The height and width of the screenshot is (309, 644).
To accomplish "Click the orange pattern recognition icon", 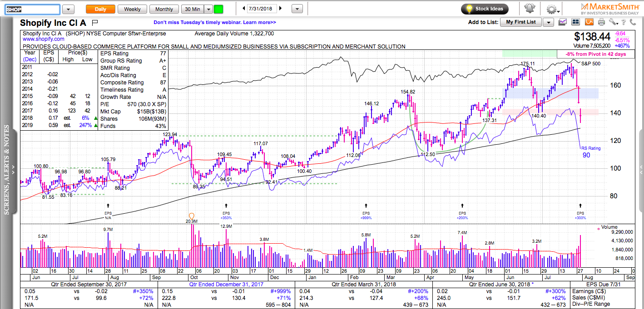I will (589, 22).
